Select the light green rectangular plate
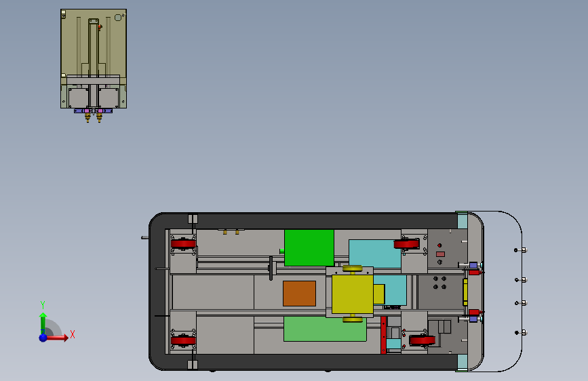The height and width of the screenshot is (381, 588). 325,329
